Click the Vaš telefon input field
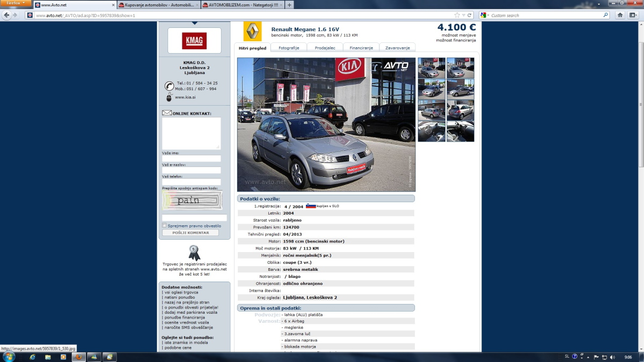Viewport: 644px width, 362px height. (x=192, y=182)
